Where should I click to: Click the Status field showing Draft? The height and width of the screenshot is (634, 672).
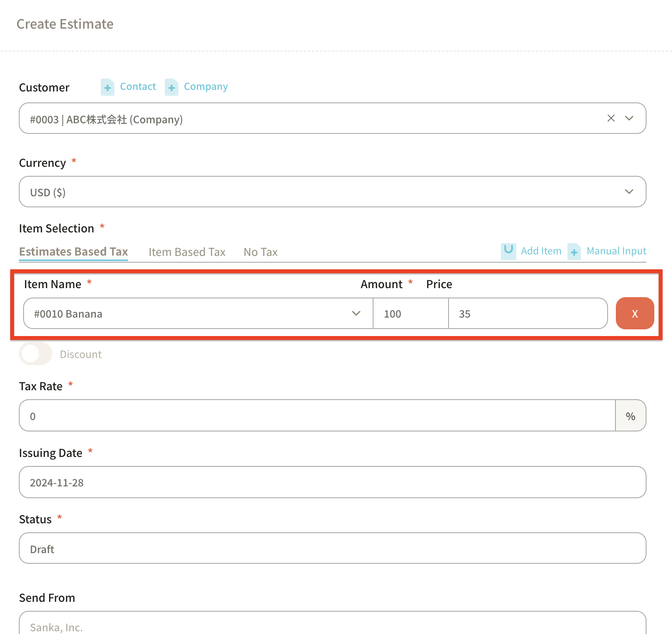[x=332, y=548]
